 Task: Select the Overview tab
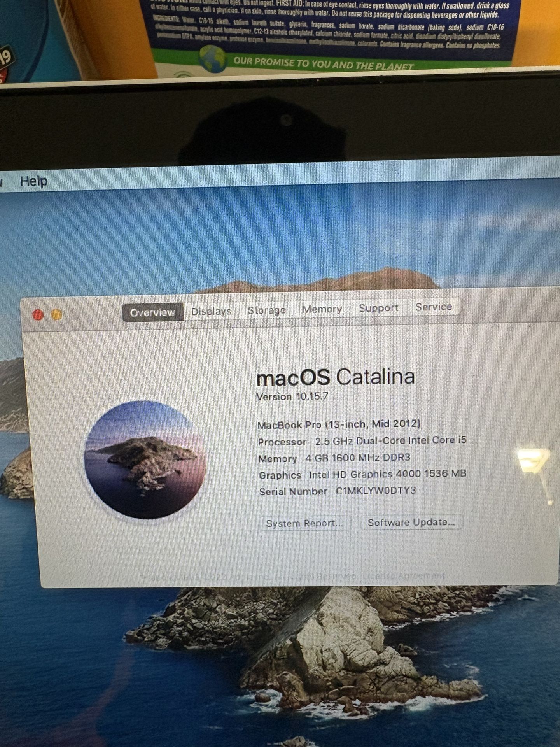point(152,312)
